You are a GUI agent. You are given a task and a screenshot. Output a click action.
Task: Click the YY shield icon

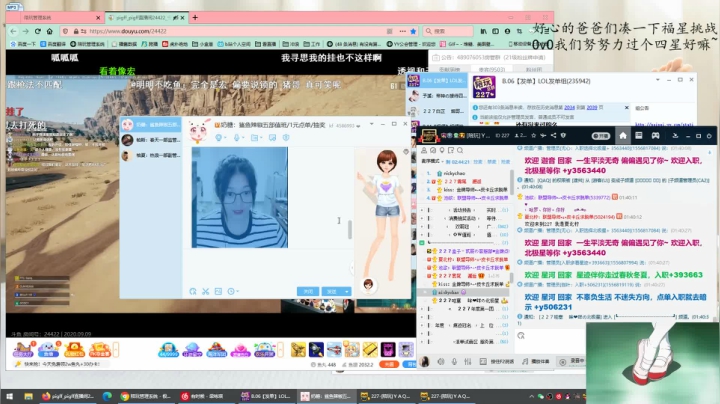(x=563, y=135)
